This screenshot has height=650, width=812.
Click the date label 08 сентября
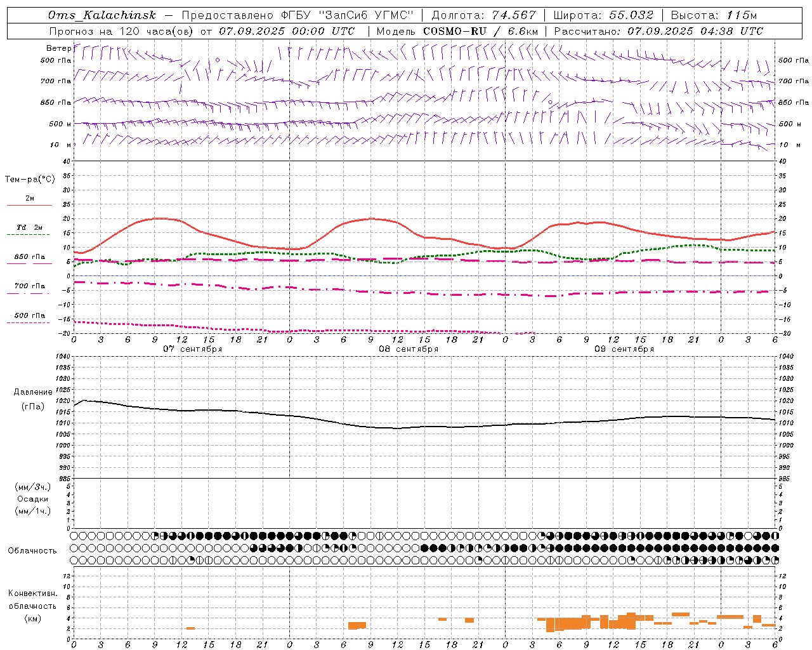click(409, 349)
